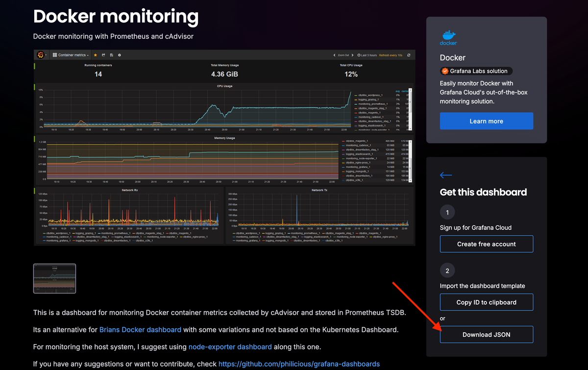Click the Total CPU Usage value 12%
588x370 pixels.
(351, 74)
